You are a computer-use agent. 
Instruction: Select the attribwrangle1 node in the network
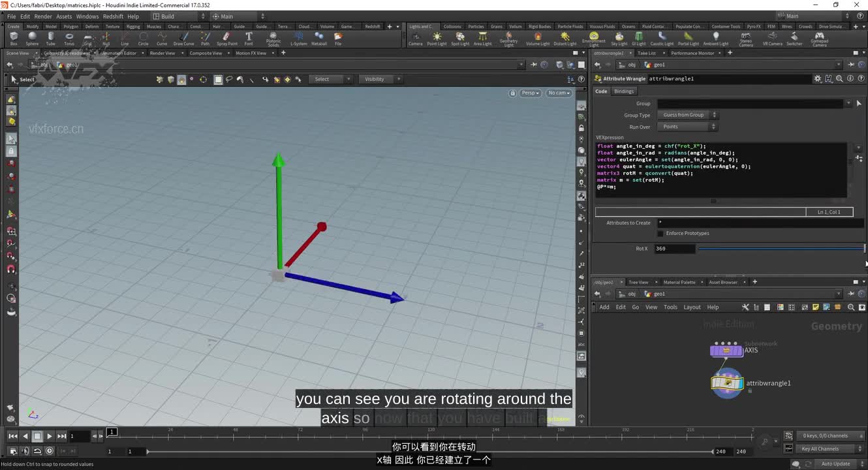point(727,383)
